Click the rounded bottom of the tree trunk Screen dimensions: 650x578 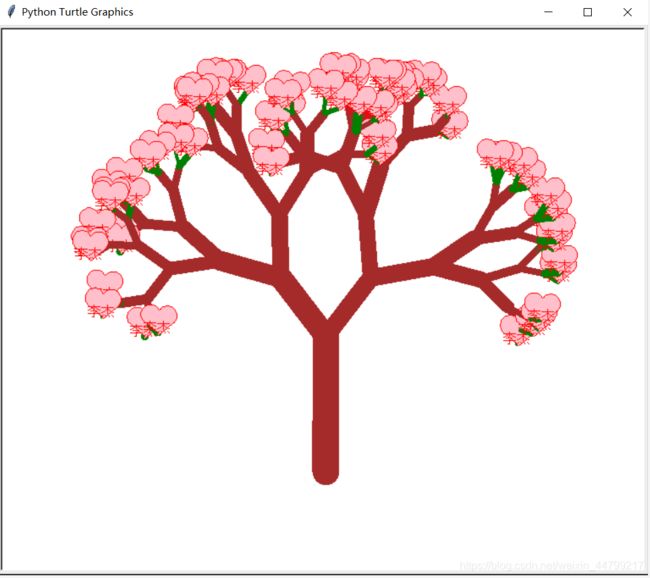pos(326,470)
